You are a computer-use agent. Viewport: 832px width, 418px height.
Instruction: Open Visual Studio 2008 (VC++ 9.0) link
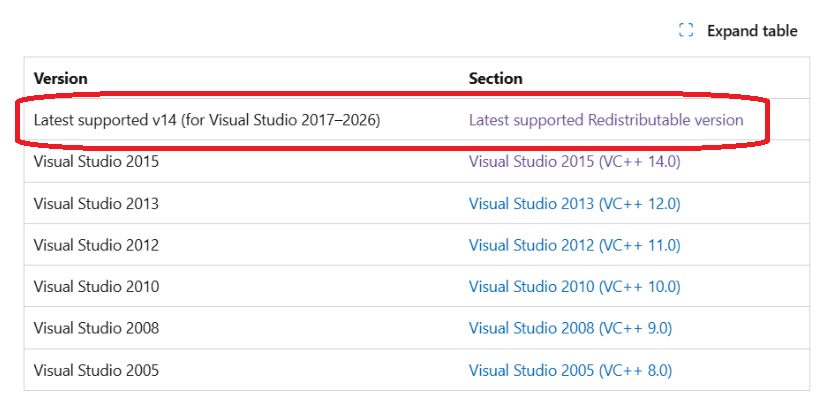570,328
